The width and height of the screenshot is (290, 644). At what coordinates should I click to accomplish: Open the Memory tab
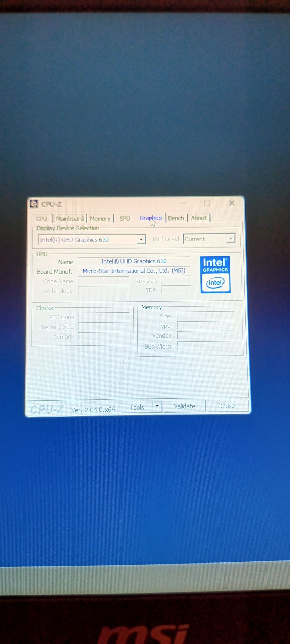click(x=100, y=219)
